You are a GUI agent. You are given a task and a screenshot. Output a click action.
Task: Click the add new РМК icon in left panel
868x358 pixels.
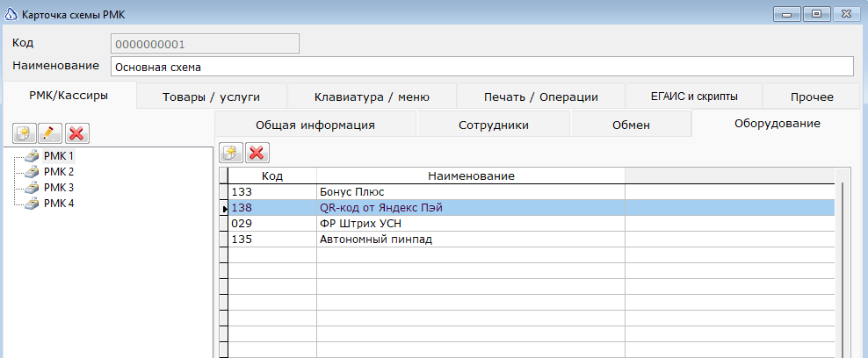coord(25,132)
